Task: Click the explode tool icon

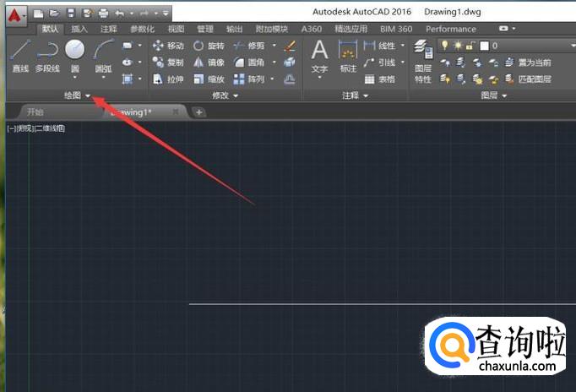Action: 290,62
